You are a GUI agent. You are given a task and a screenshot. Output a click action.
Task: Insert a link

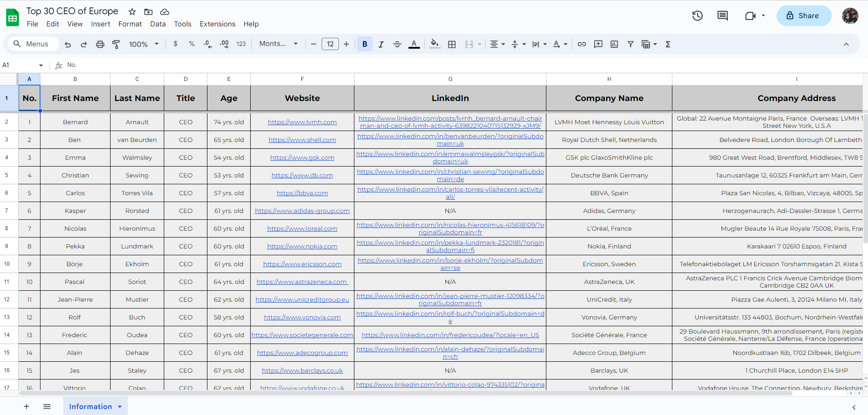point(582,44)
